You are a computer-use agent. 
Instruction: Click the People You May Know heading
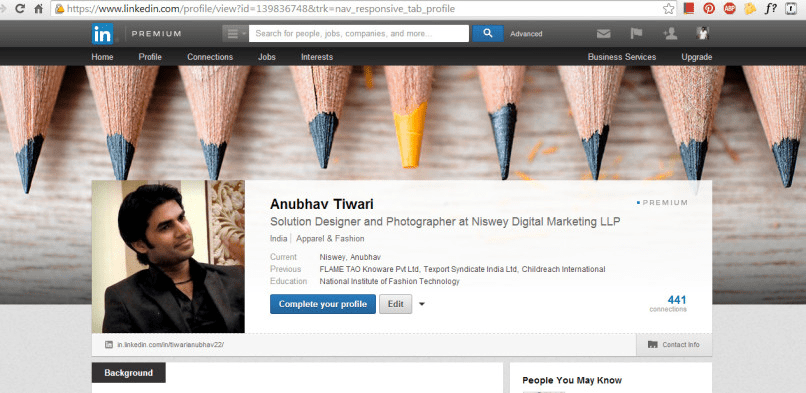pyautogui.click(x=572, y=380)
